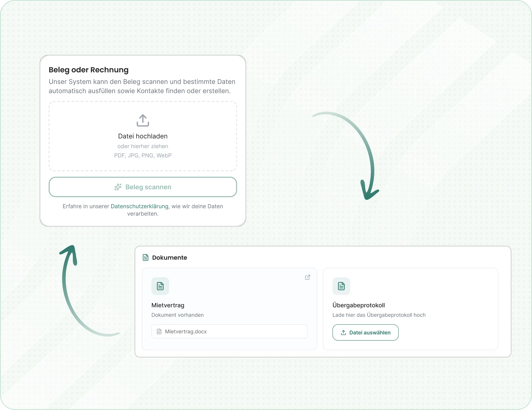Open Mietvertrag via external link icon
The image size is (532, 410).
click(x=307, y=277)
